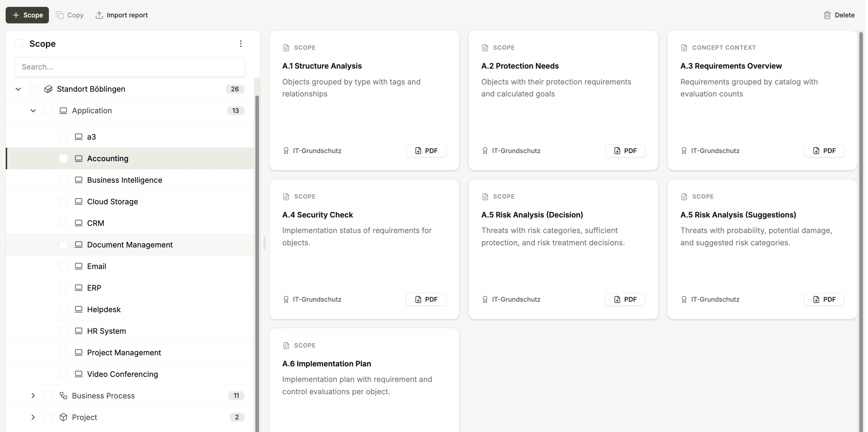Click the Business Process node icon
This screenshot has height=432, width=868.
pos(63,396)
